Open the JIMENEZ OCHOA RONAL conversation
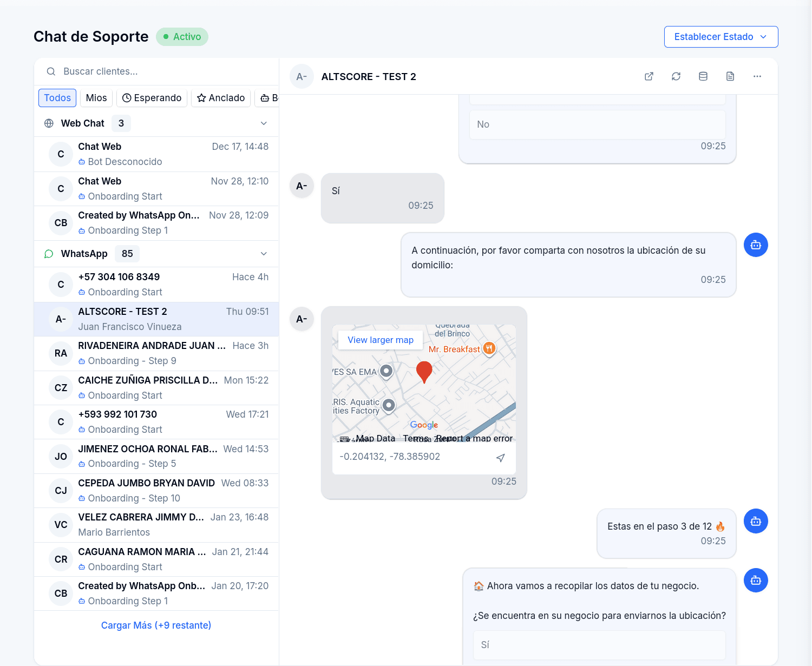This screenshot has height=666, width=812. pos(156,456)
